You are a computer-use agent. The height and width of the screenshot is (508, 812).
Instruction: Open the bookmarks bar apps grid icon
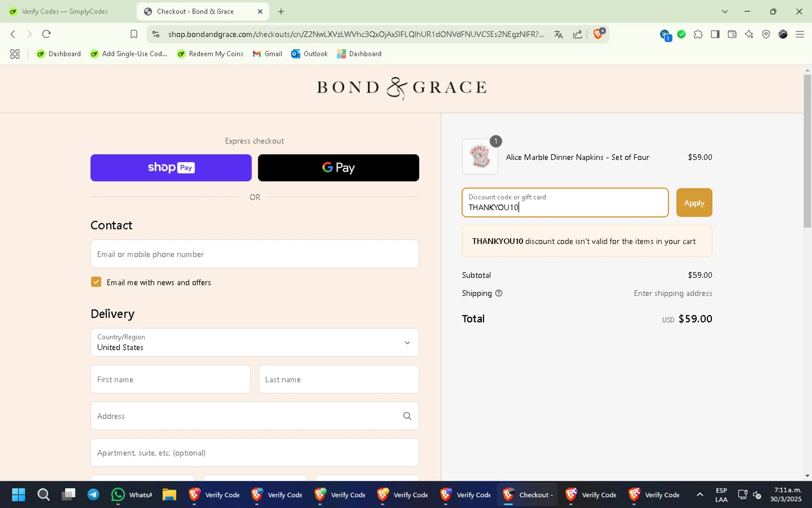15,54
